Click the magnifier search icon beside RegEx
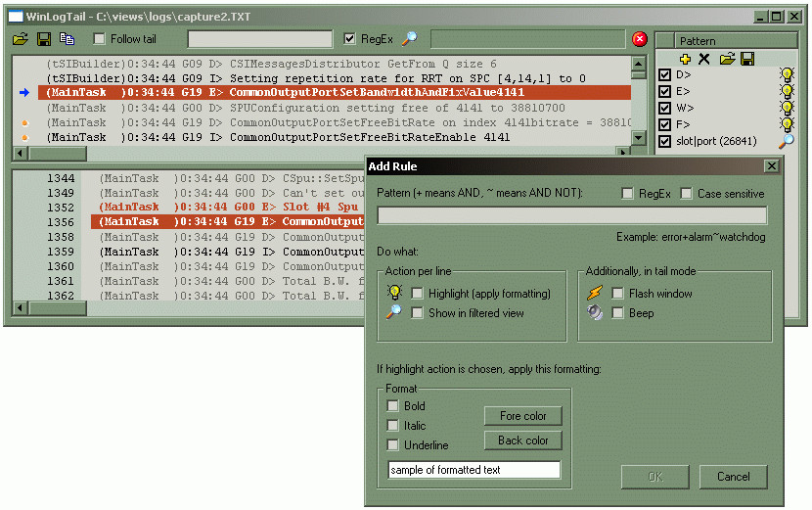 pos(410,38)
